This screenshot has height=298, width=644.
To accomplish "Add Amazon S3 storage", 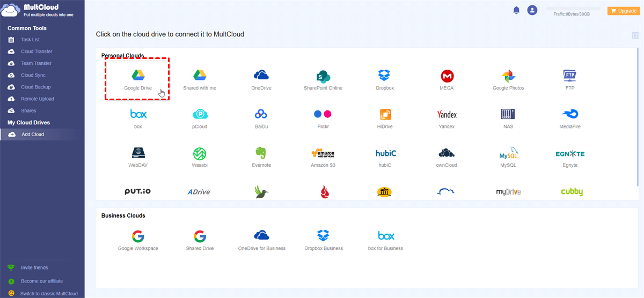I will point(323,157).
